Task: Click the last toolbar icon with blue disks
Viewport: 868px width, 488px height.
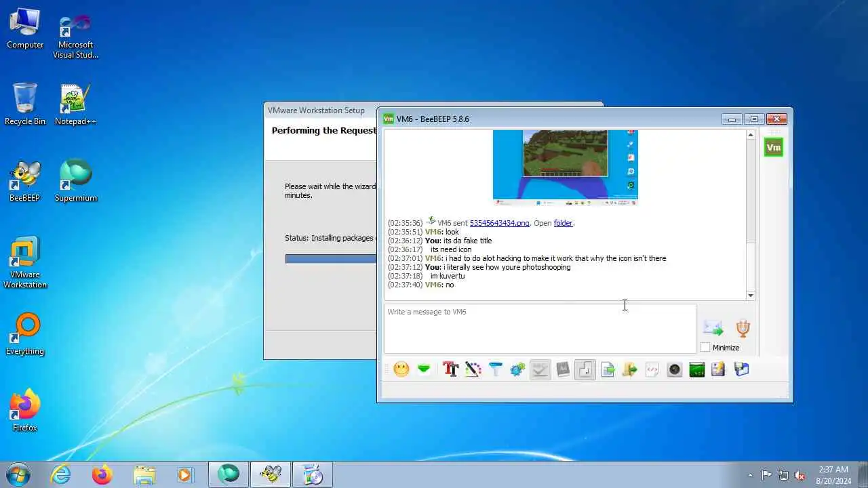Action: pyautogui.click(x=741, y=369)
